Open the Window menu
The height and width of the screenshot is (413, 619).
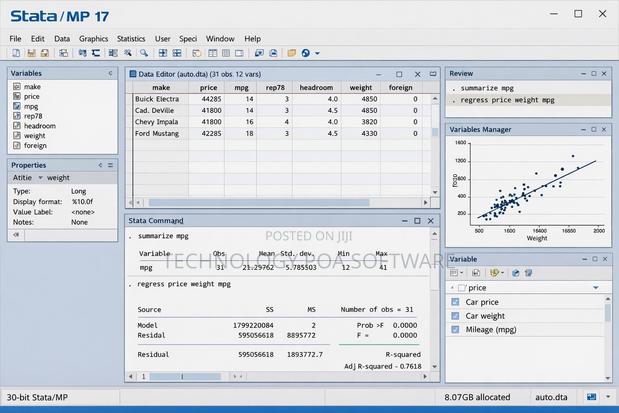click(x=220, y=39)
